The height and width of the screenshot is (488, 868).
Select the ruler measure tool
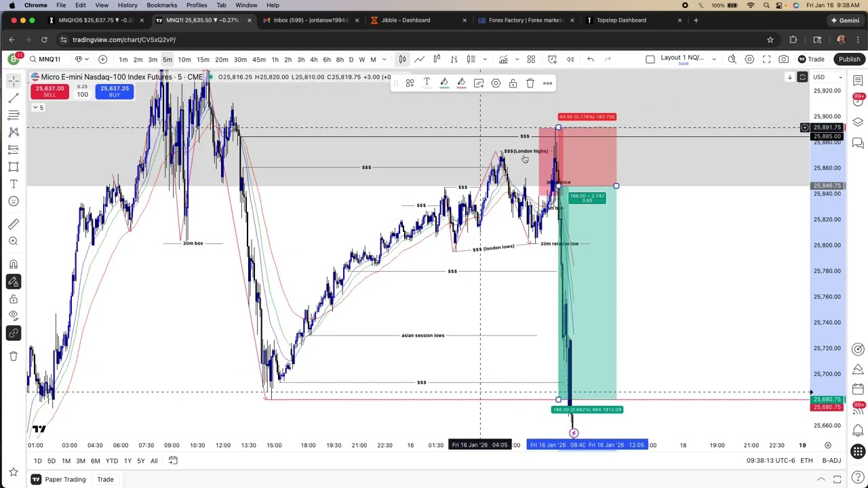(14, 224)
